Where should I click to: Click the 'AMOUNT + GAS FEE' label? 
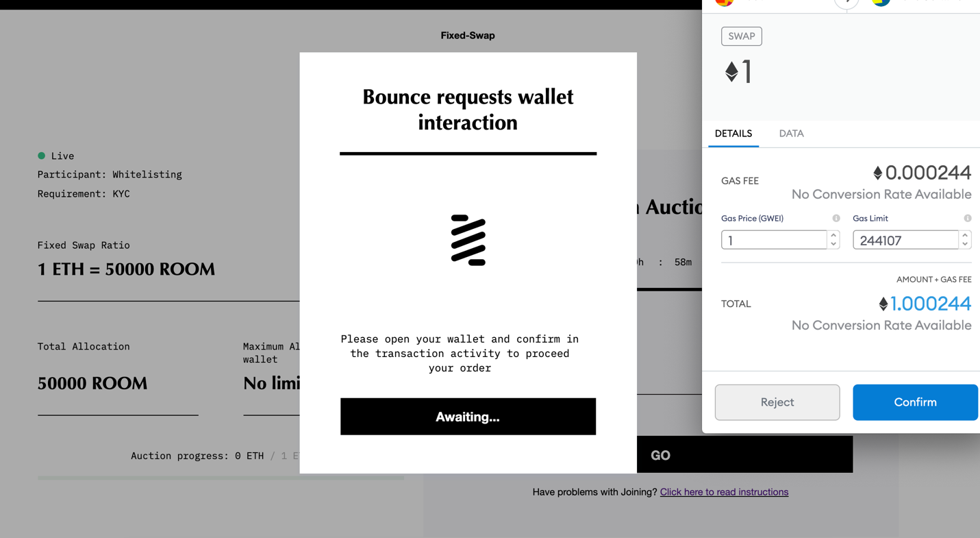[x=934, y=280]
